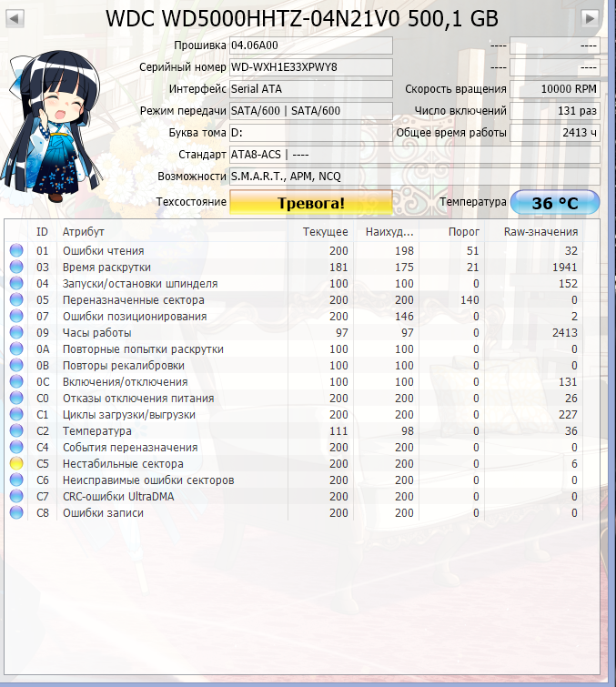Click the Буква тома field D:
616x687 pixels.
pyautogui.click(x=311, y=133)
